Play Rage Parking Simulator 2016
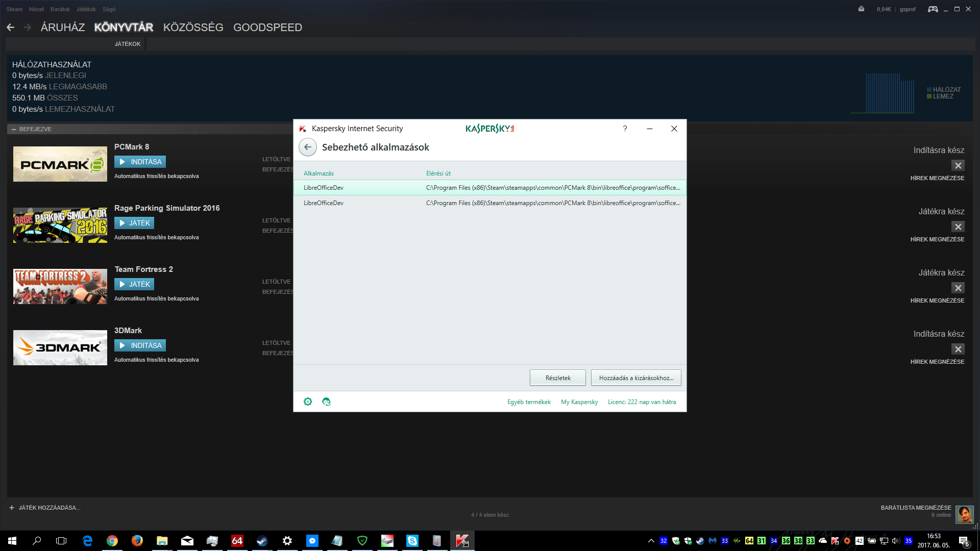980x551 pixels. (134, 223)
